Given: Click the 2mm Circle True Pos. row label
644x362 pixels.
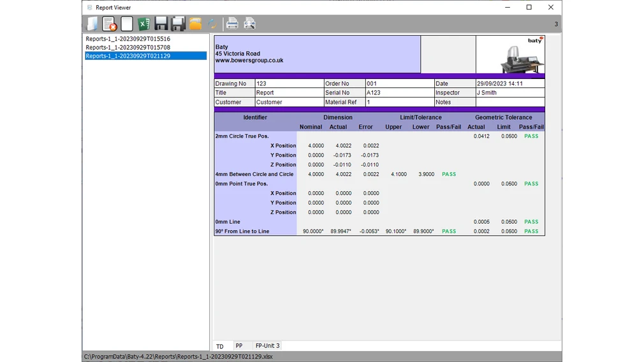Looking at the screenshot, I should point(242,136).
